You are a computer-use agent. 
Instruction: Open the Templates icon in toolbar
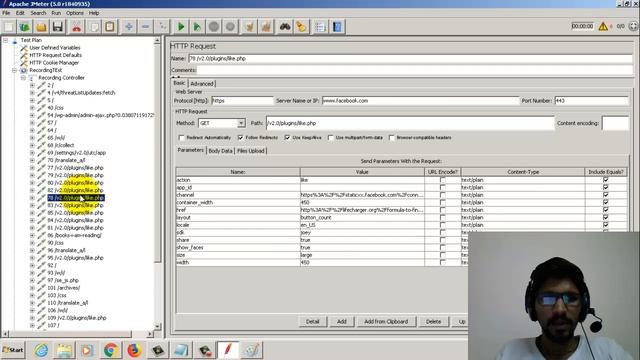coord(24,27)
